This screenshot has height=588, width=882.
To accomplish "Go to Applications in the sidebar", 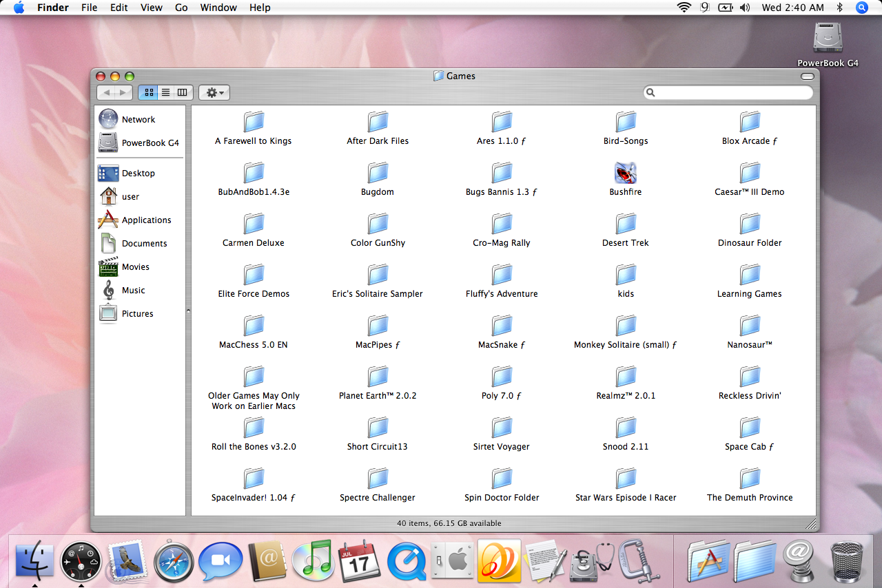I will coord(140,220).
